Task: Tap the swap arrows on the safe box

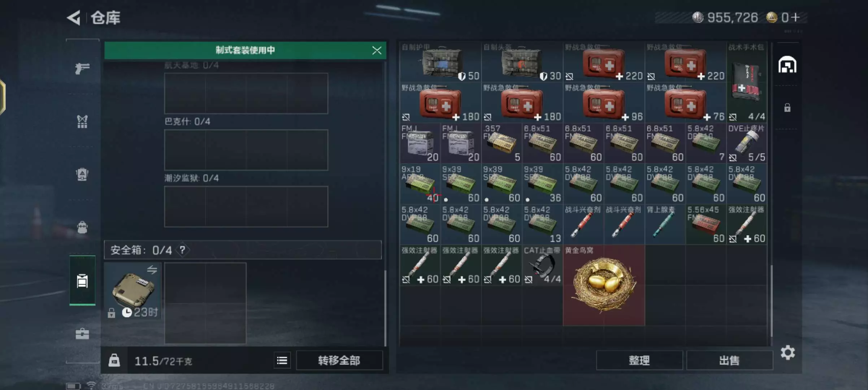Action: click(x=152, y=270)
